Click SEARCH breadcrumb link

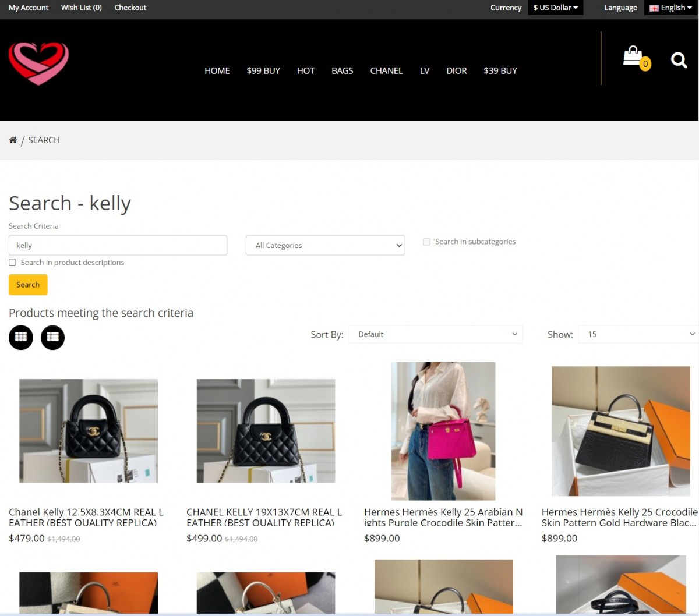pyautogui.click(x=44, y=140)
